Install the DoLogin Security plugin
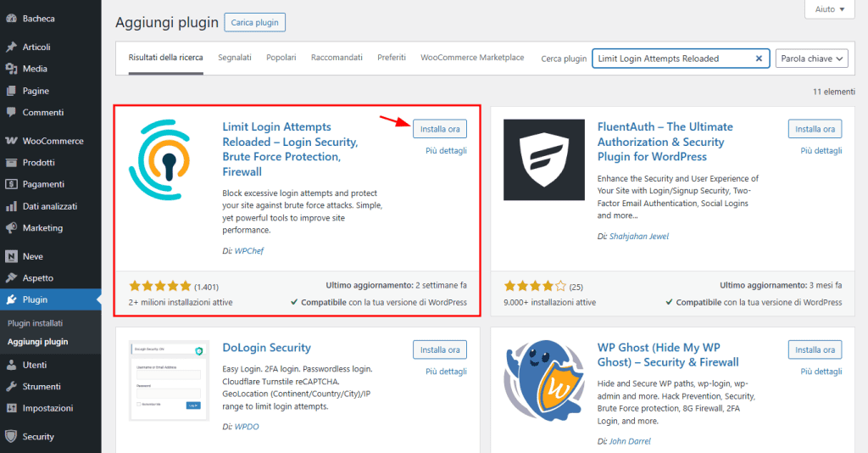 440,350
